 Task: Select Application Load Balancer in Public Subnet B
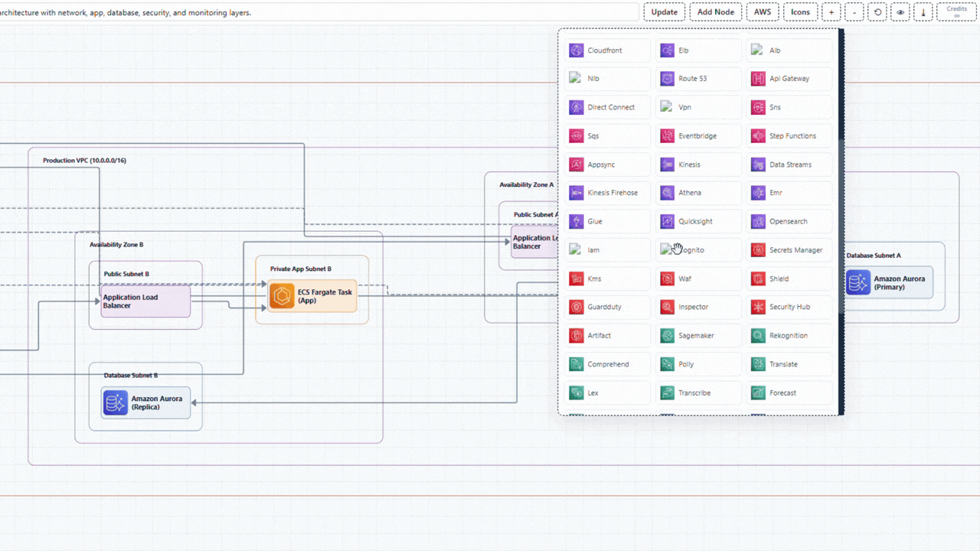coord(145,302)
